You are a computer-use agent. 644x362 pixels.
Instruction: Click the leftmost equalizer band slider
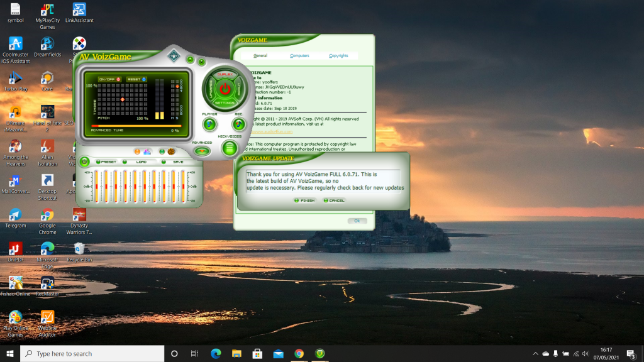click(x=96, y=186)
